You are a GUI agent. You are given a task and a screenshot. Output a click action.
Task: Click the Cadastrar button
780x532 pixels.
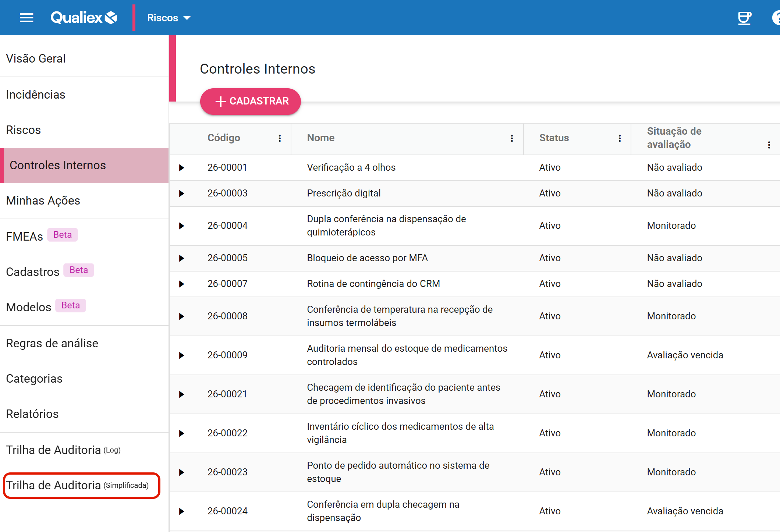(x=251, y=101)
